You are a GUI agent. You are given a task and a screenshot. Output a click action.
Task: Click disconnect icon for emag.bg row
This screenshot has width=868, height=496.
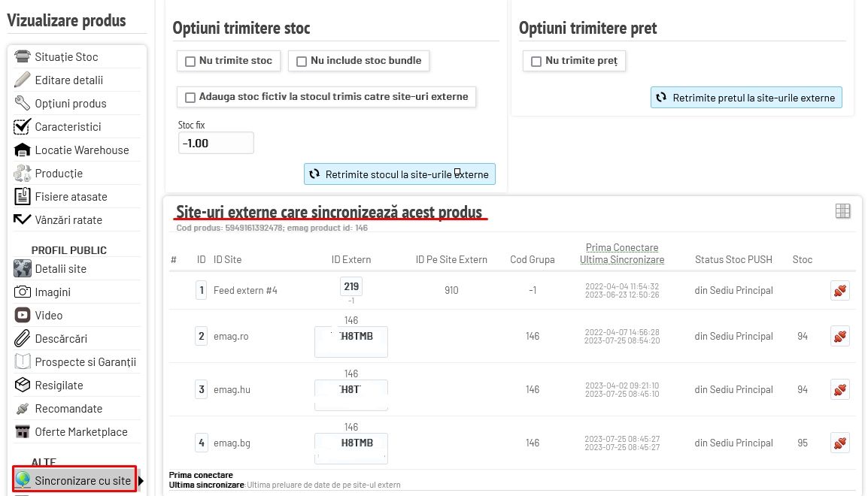click(x=839, y=443)
